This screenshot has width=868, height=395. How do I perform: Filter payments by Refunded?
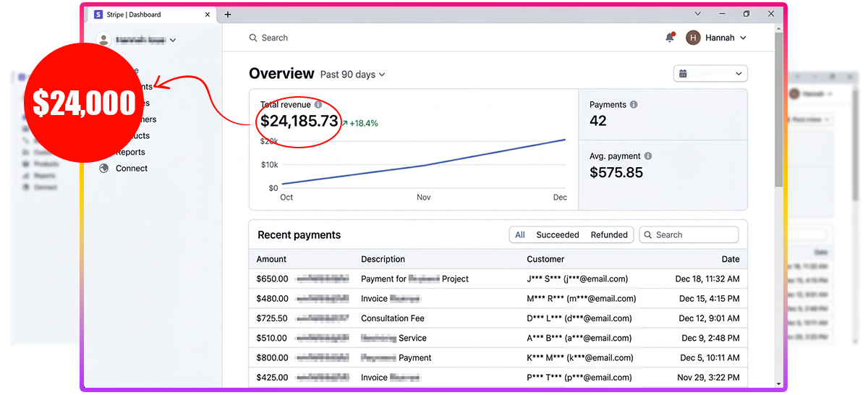pos(609,235)
